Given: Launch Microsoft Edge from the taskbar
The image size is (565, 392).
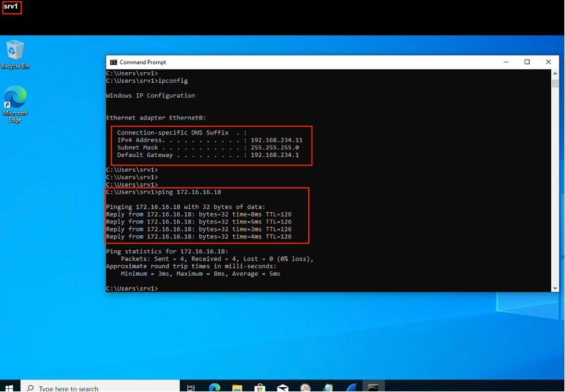Looking at the screenshot, I should coord(215,388).
